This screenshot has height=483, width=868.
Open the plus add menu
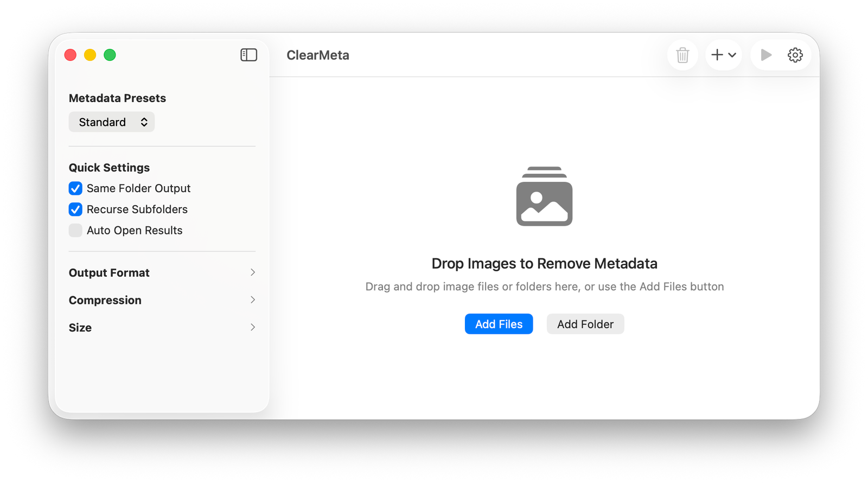coord(724,55)
